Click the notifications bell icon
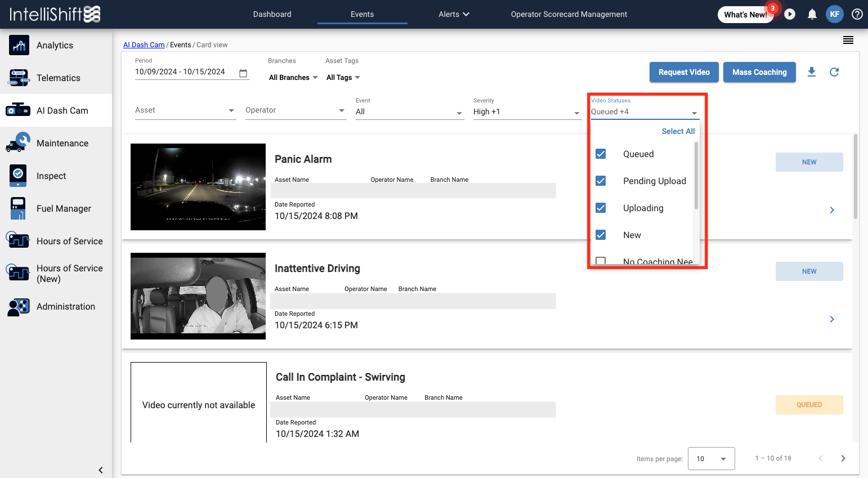 point(812,15)
